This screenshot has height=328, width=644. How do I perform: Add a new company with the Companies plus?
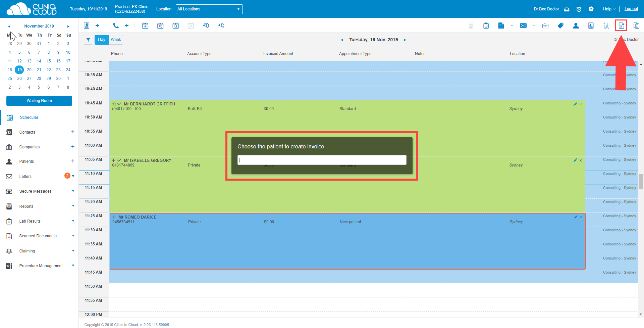coord(73,147)
